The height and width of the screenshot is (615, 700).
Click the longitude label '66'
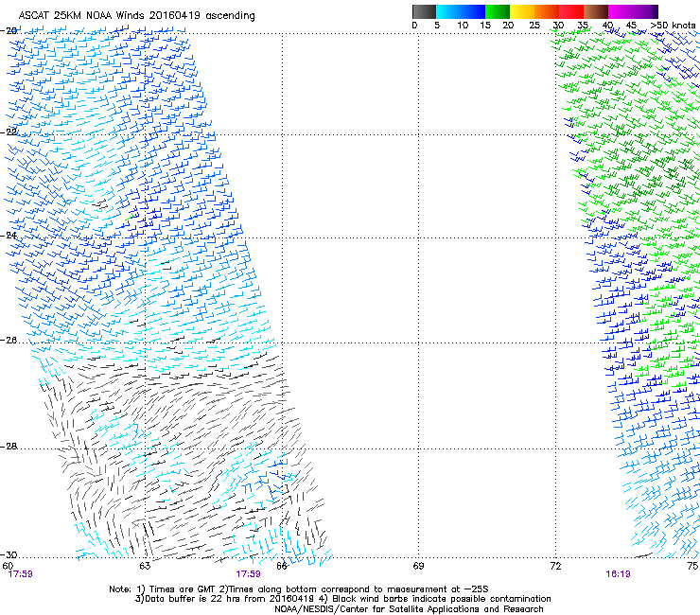click(282, 566)
